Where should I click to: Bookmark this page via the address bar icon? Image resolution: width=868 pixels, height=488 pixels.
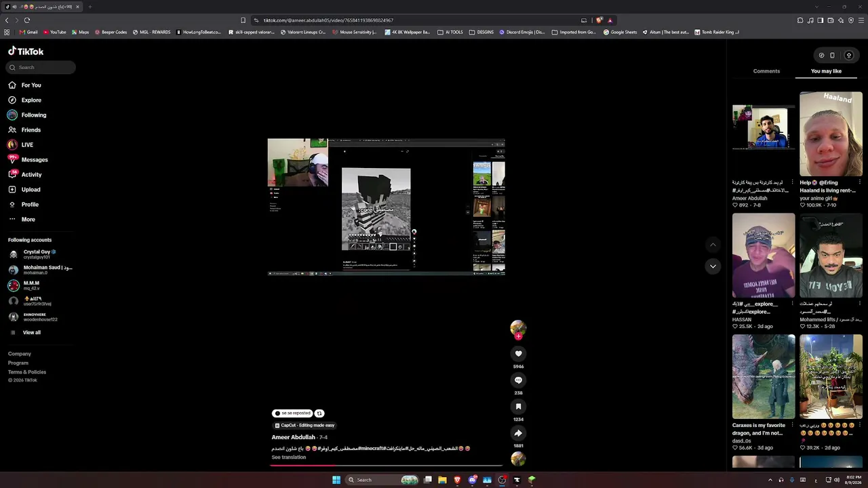(243, 20)
